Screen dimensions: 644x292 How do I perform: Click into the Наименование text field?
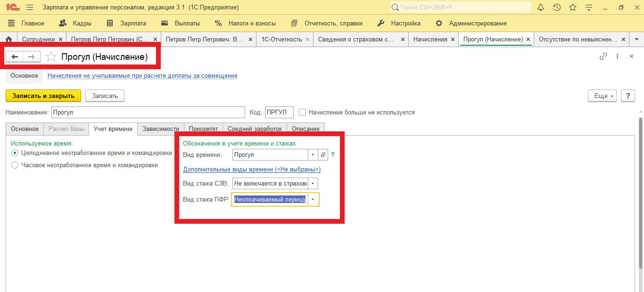[148, 113]
